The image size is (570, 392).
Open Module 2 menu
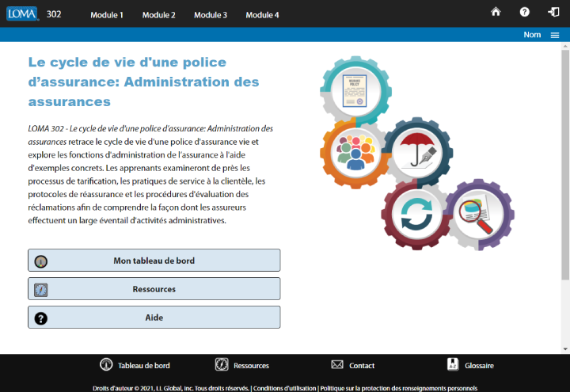[159, 15]
